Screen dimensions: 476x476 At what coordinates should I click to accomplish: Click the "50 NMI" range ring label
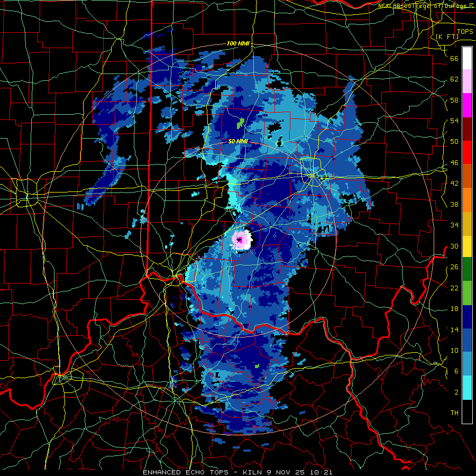pyautogui.click(x=238, y=141)
